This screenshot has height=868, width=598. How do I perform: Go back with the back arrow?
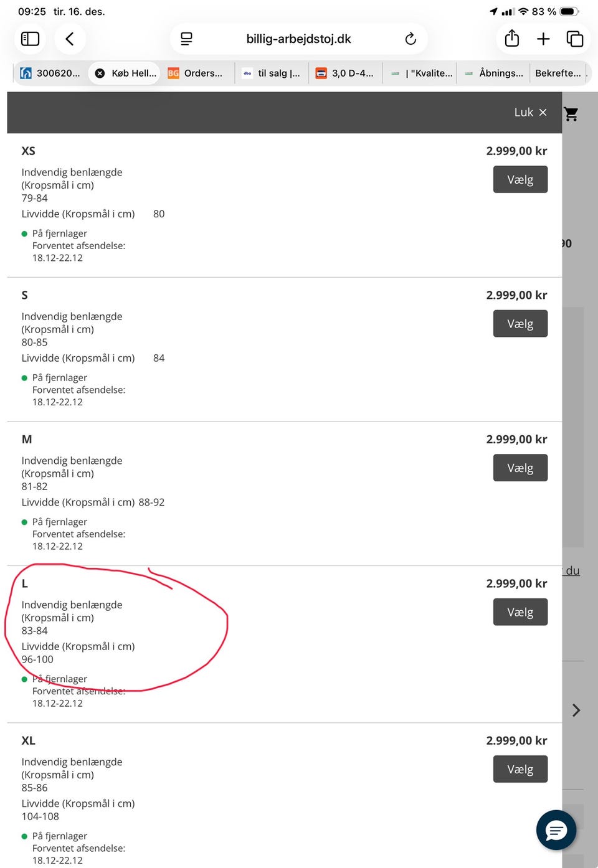pyautogui.click(x=70, y=39)
